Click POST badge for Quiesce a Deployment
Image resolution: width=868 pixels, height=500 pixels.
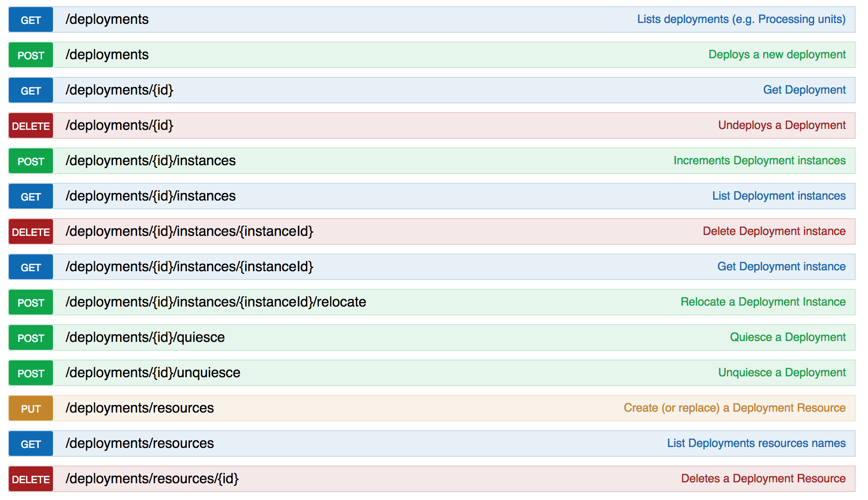pos(31,337)
